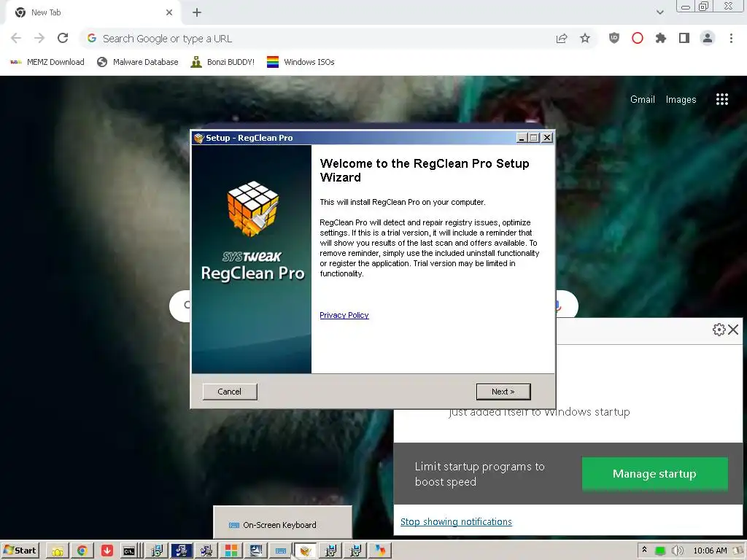Click the green system tray icon

[659, 551]
